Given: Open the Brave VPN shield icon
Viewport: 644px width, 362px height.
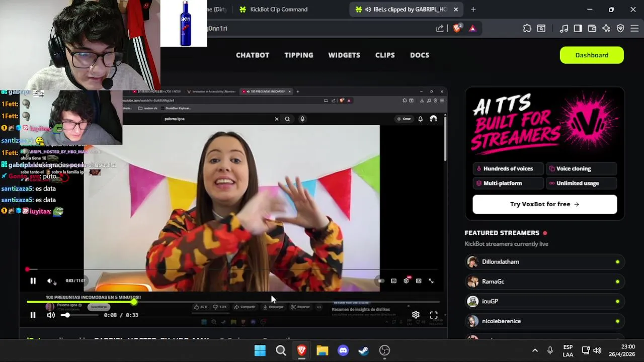Looking at the screenshot, I should pos(620,29).
